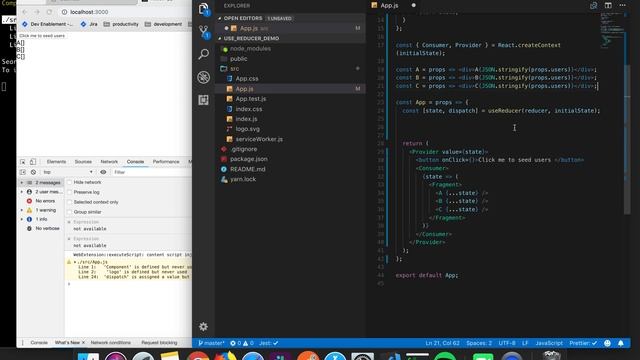
Task: Click the site information icon in the address bar
Action: click(x=64, y=12)
